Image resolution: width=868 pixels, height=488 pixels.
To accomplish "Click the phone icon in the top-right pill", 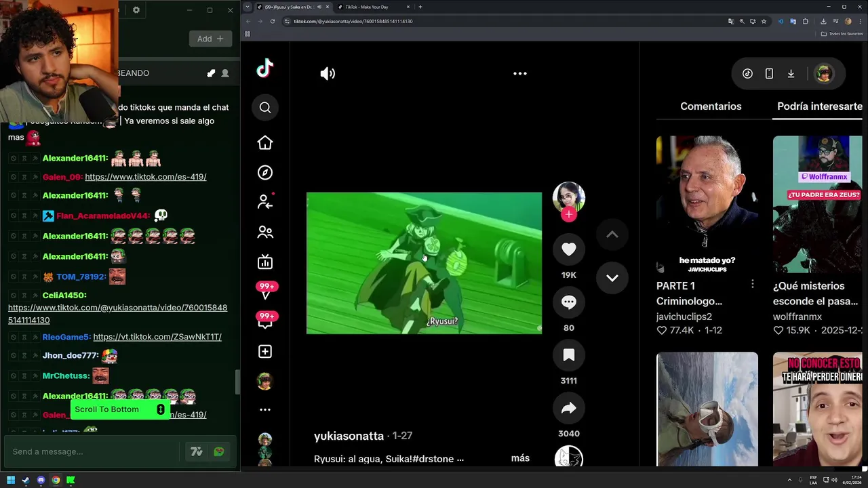I will (769, 74).
